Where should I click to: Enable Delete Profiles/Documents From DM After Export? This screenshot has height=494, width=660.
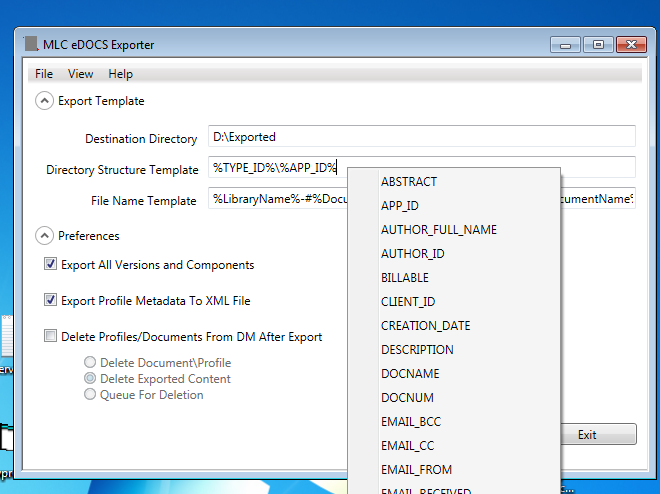[x=51, y=336]
